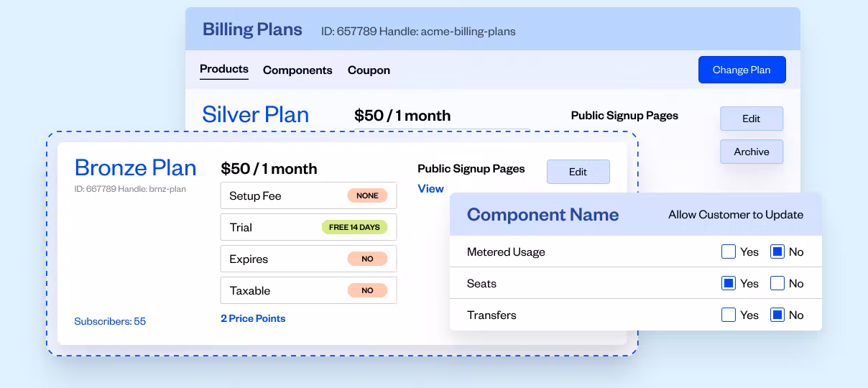
Task: Select the Setup Fee NONE badge
Action: click(x=367, y=195)
